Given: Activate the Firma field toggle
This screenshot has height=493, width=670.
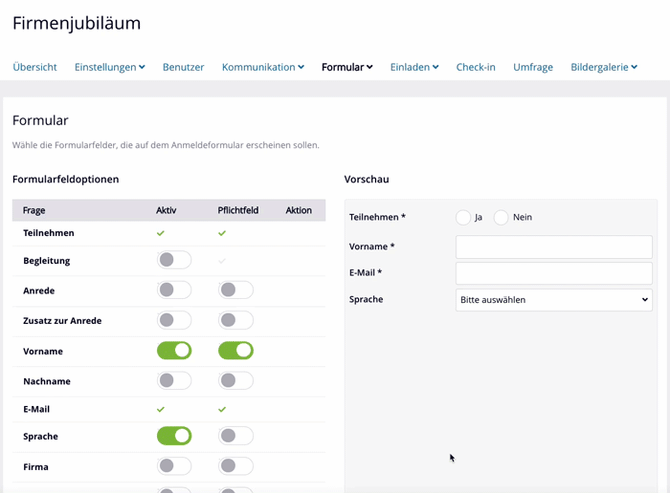Looking at the screenshot, I should coord(174,466).
